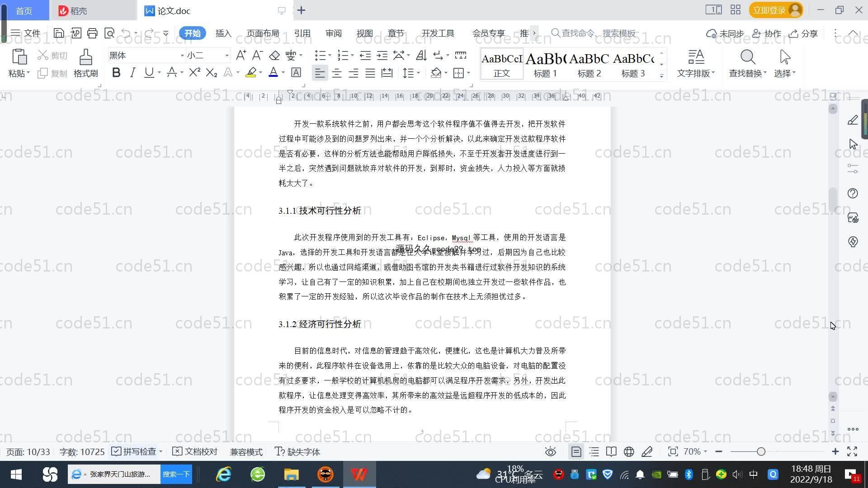Viewport: 868px width, 488px height.
Task: Clear formatting with the eraser icon
Action: coord(274,55)
